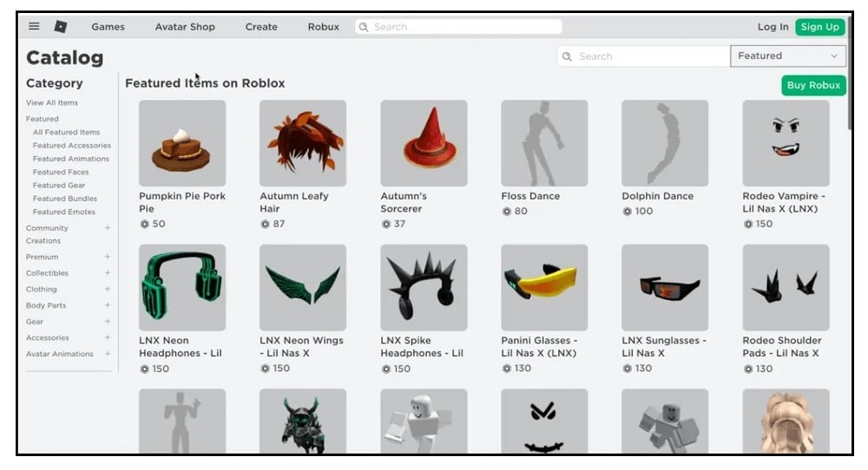This screenshot has height=470, width=868.
Task: Open the Autumn's Sorcerer hat thumbnail
Action: point(424,143)
